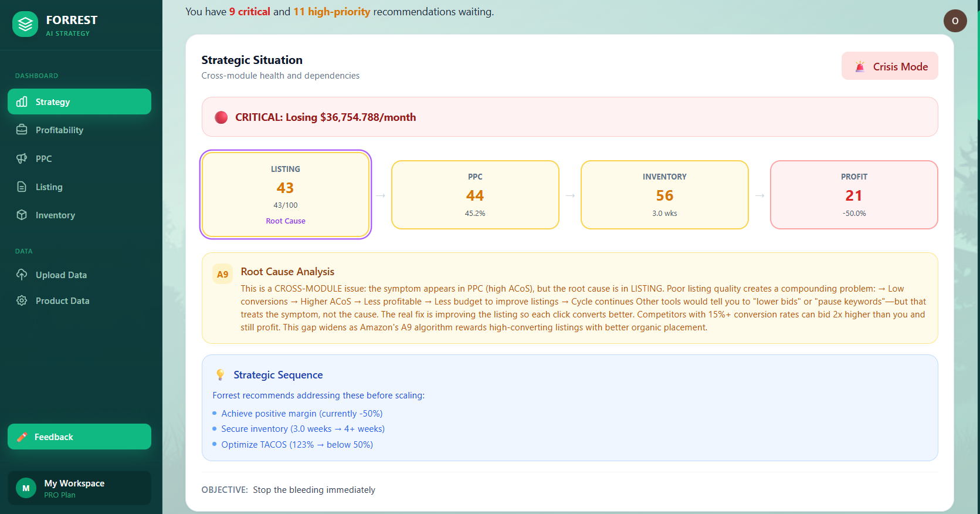Viewport: 980px width, 514px height.
Task: Click the PPC megaphone icon
Action: point(22,158)
